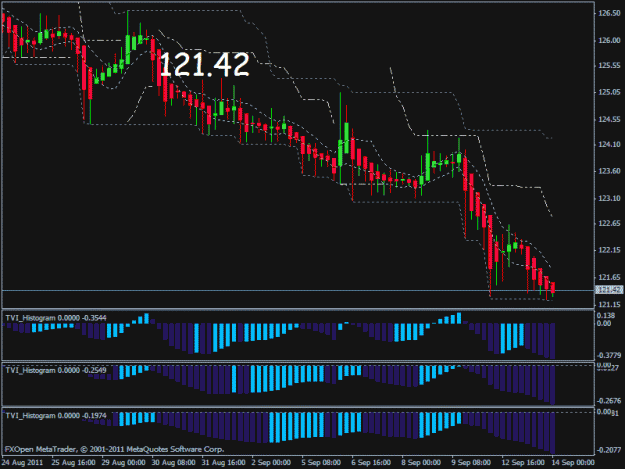Click the current price marker on the price axis
The width and height of the screenshot is (625, 469).
click(x=609, y=290)
